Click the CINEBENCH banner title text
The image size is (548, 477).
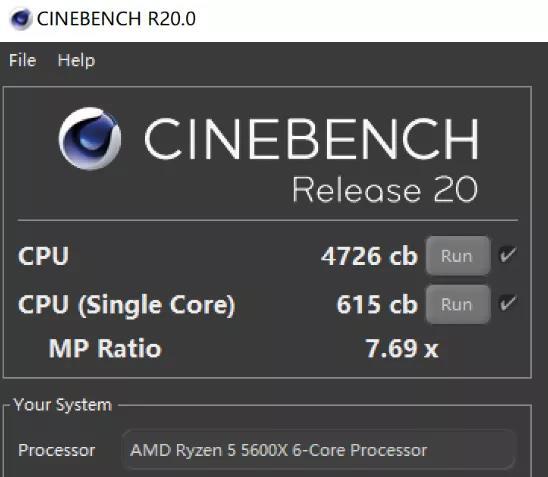coord(311,139)
